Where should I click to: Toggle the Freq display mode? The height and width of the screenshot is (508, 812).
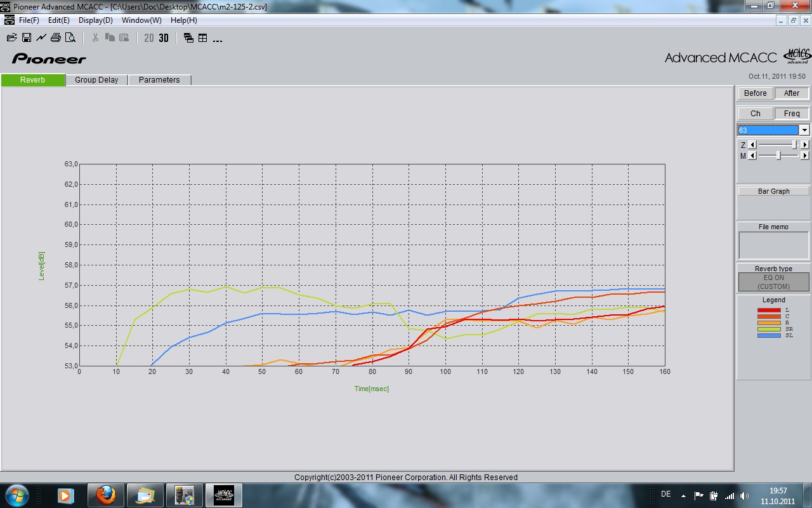(x=792, y=114)
